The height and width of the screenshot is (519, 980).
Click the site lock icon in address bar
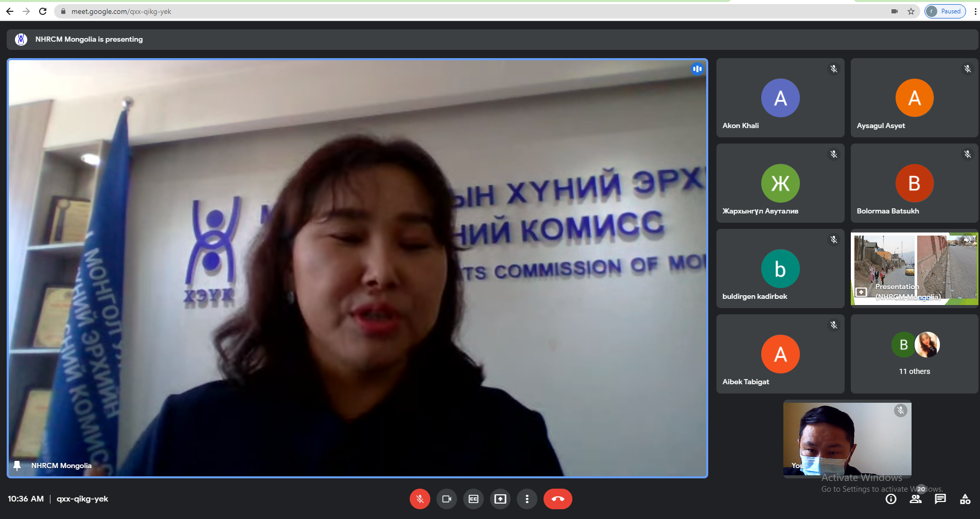[63, 11]
